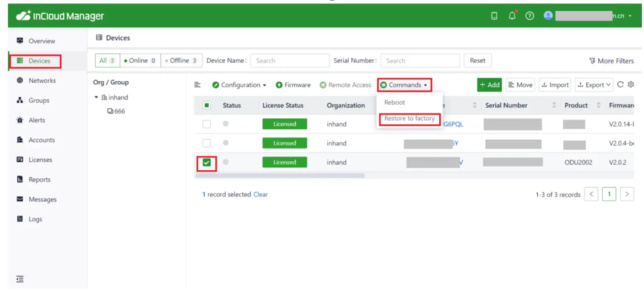Image resolution: width=644 pixels, height=294 pixels.
Task: Open the user account dropdown arrow
Action: point(630,16)
